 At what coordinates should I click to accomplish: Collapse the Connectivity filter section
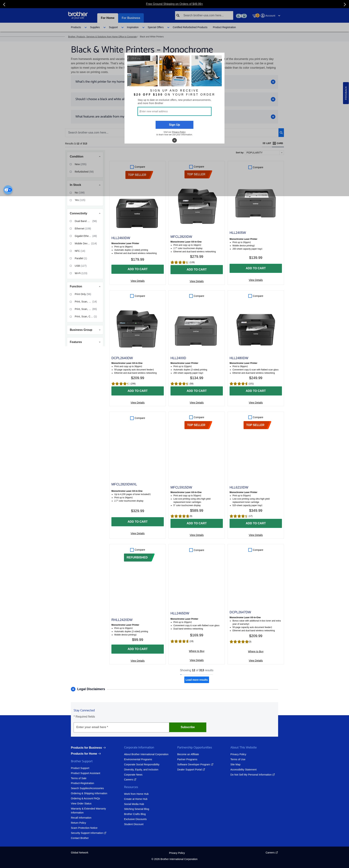[99, 214]
